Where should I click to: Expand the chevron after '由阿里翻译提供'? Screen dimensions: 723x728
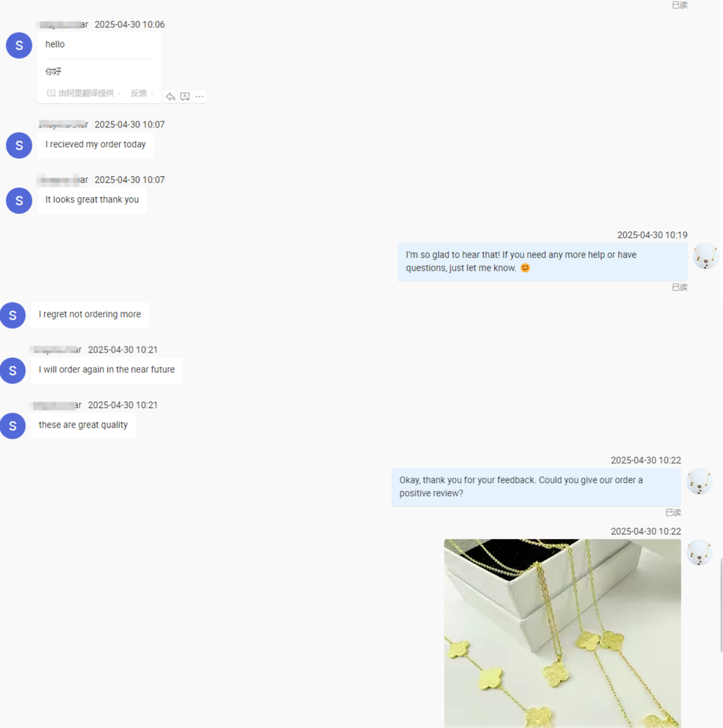point(119,94)
